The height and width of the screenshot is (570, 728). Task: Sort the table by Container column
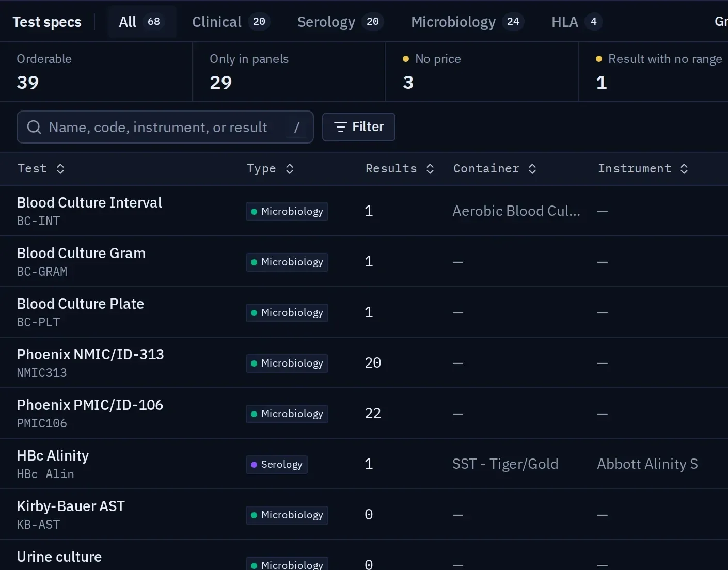point(495,169)
